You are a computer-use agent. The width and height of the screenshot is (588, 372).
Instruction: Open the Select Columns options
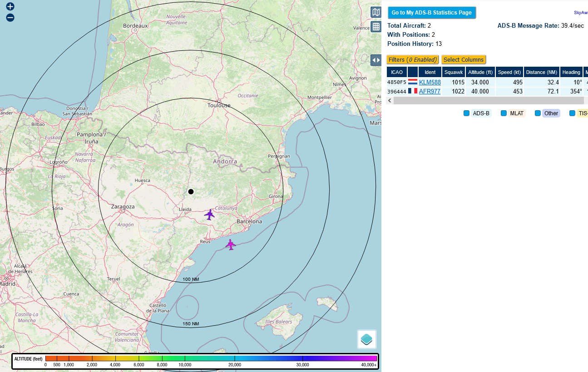pyautogui.click(x=463, y=60)
